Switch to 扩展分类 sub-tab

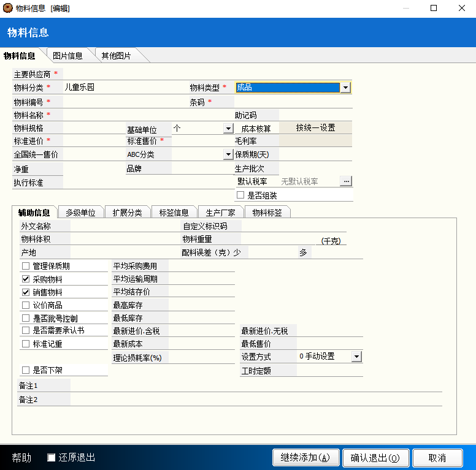tap(128, 213)
